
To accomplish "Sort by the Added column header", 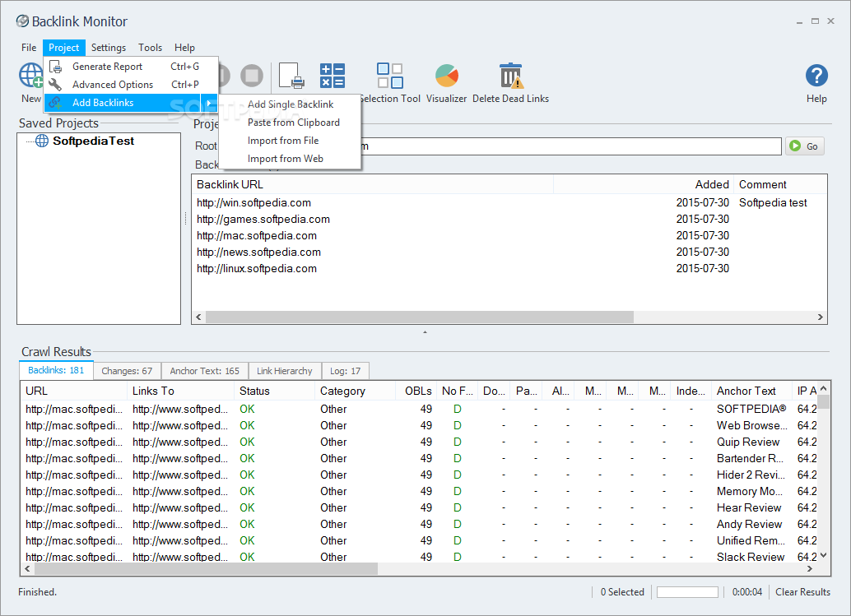I will [x=644, y=184].
